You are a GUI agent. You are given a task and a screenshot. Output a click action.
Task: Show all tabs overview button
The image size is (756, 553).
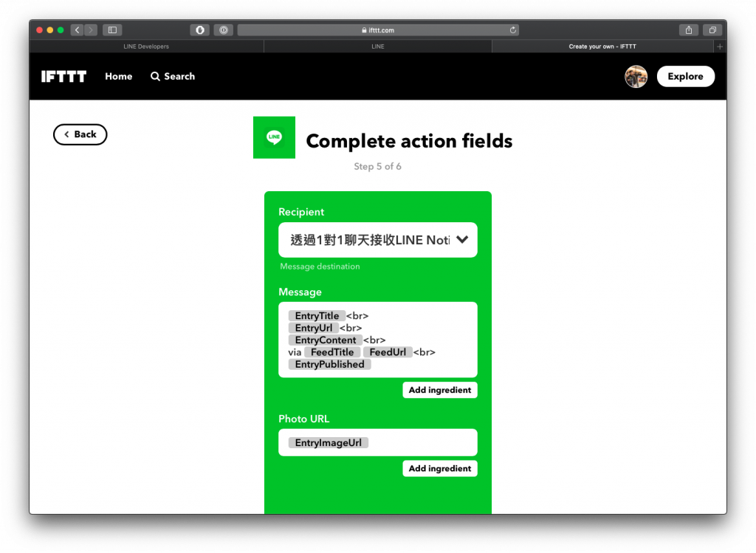[x=712, y=30]
